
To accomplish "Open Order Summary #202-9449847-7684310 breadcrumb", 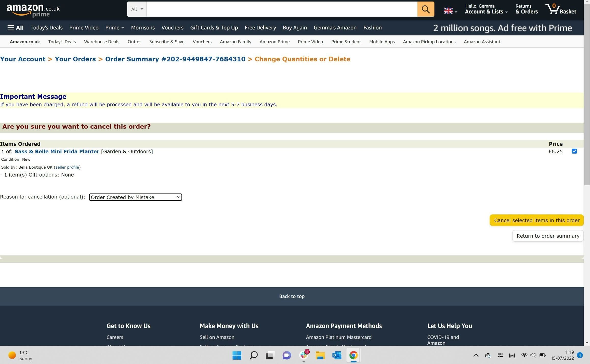I will coord(175,59).
